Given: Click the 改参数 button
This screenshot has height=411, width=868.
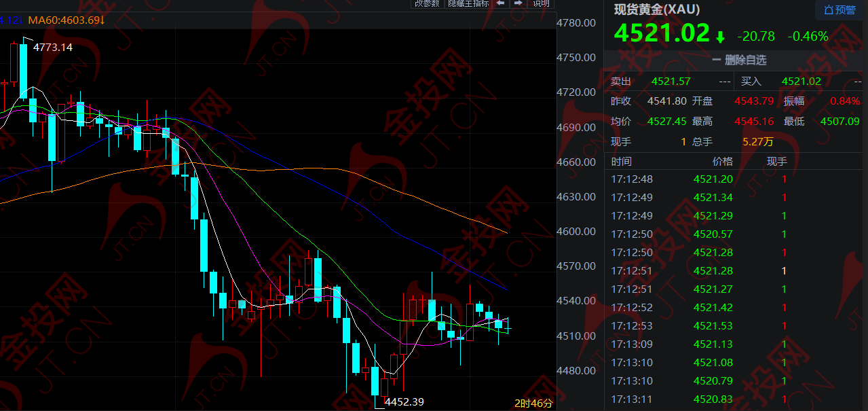Looking at the screenshot, I should [x=427, y=3].
